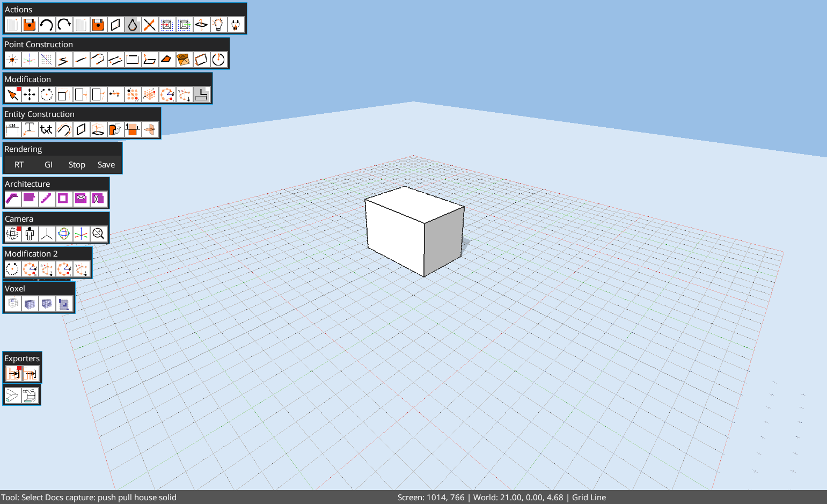
Task: Click the Stl exporter icon
Action: 31,374
